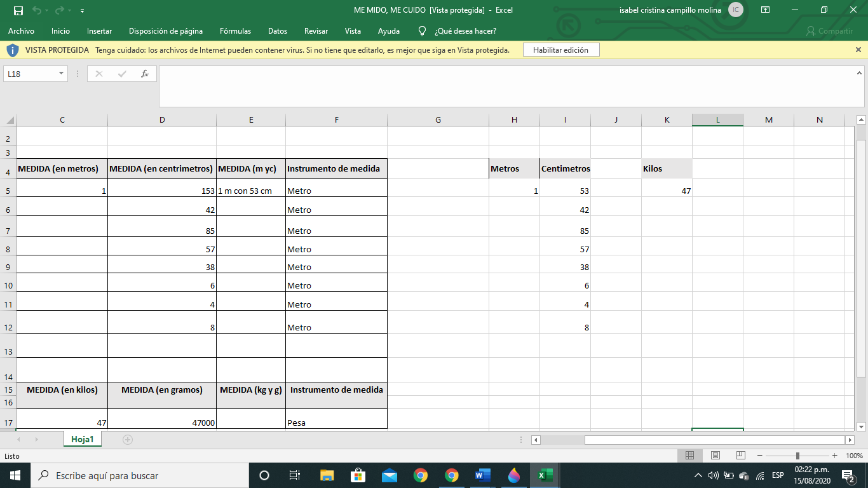Open Word from the taskbar
The width and height of the screenshot is (868, 488).
tap(483, 475)
